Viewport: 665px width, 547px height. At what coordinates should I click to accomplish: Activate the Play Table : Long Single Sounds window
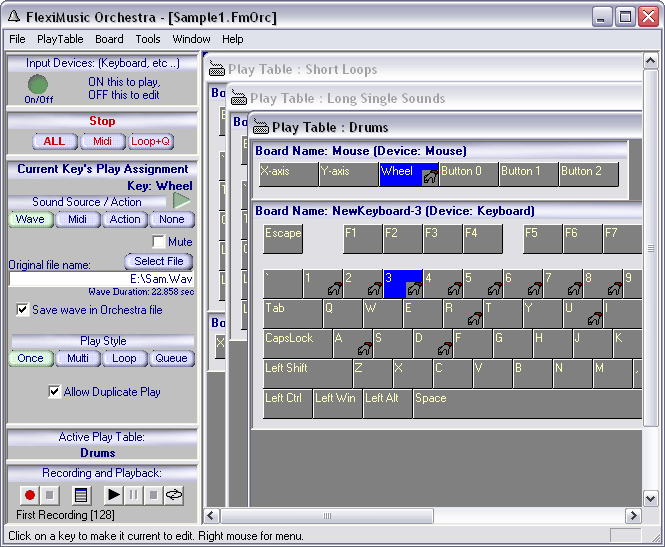435,98
